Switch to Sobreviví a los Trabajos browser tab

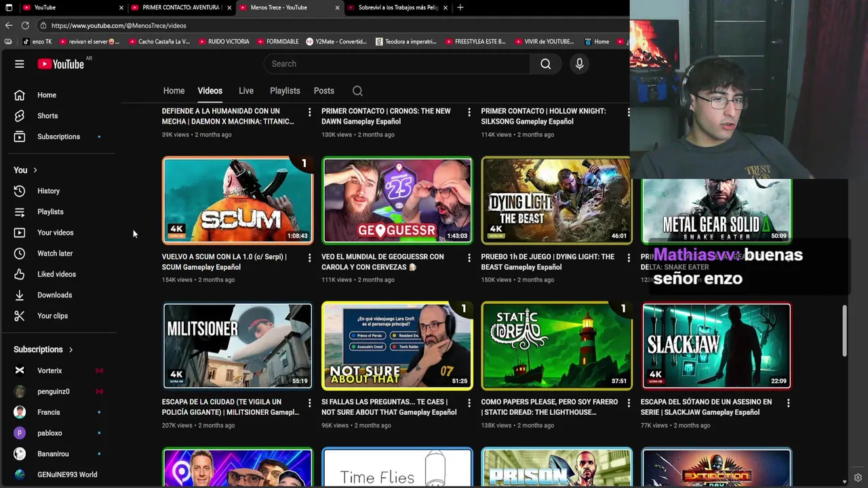pyautogui.click(x=397, y=7)
